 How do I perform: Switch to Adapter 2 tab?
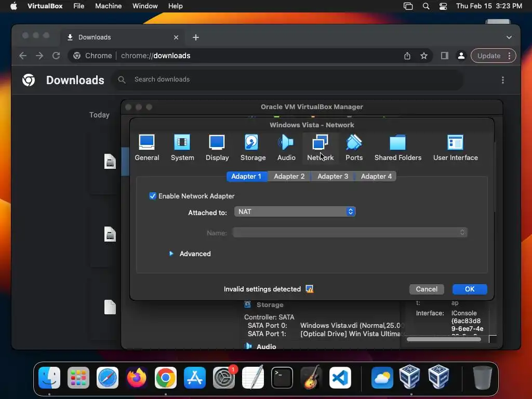289,177
